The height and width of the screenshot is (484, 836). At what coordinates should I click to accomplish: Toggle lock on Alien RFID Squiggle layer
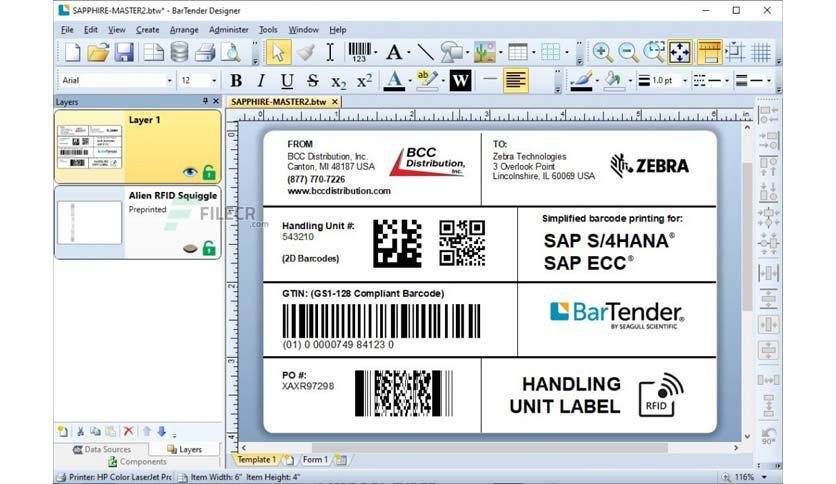(209, 248)
